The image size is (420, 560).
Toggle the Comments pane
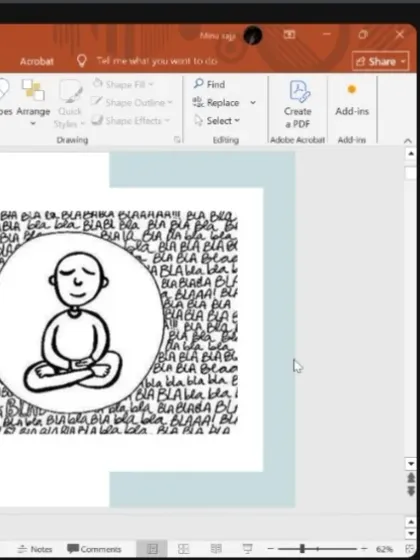95,549
